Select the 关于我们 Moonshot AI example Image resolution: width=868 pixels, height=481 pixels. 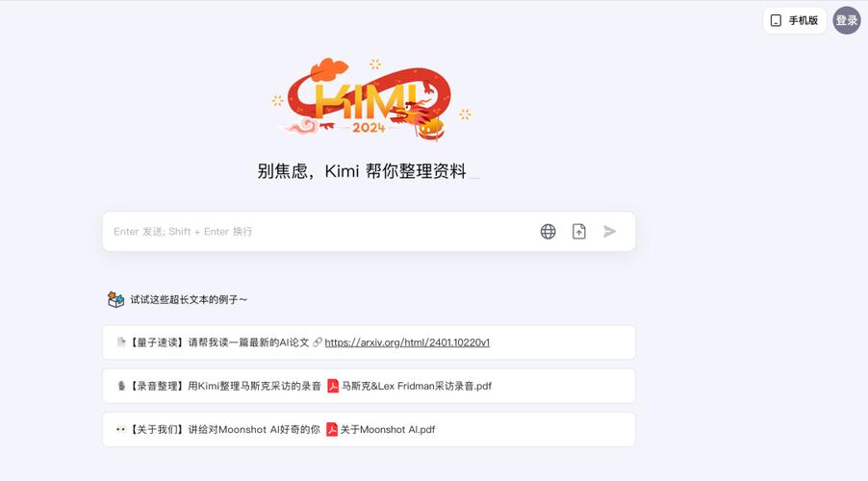point(369,429)
